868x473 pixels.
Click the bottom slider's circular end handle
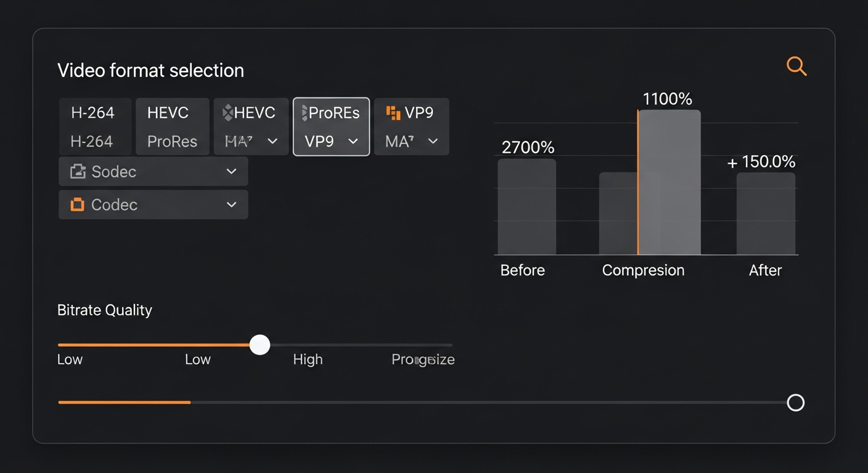[x=796, y=403]
